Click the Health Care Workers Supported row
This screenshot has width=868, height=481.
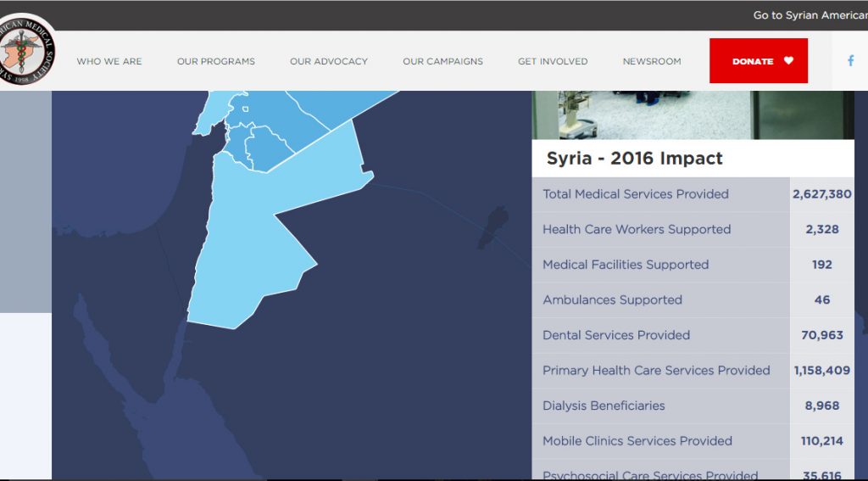tap(693, 229)
